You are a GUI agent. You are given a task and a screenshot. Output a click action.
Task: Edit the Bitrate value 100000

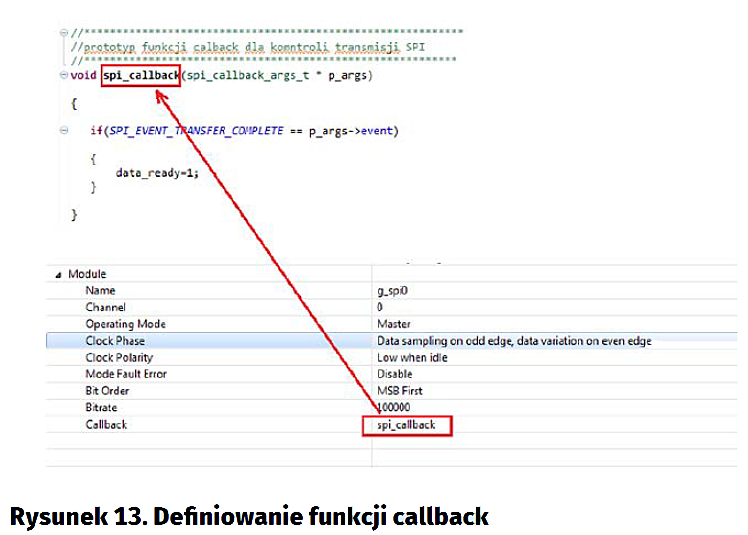pos(396,408)
